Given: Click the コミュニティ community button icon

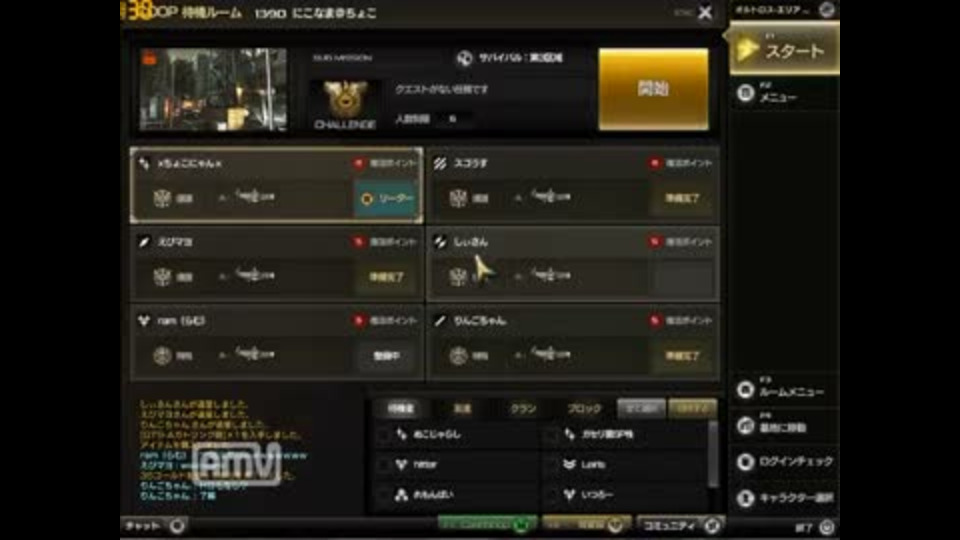Looking at the screenshot, I should (x=712, y=525).
